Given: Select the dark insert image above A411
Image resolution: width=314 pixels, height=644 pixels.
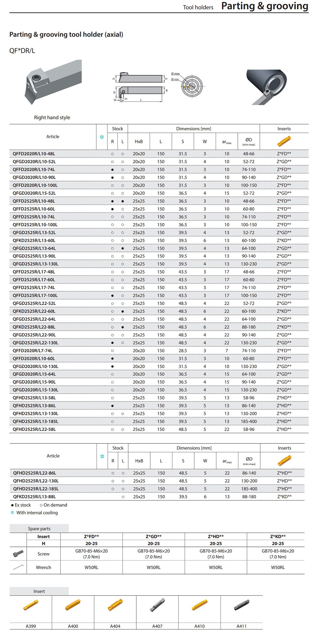Looking at the screenshot, I should tap(242, 605).
